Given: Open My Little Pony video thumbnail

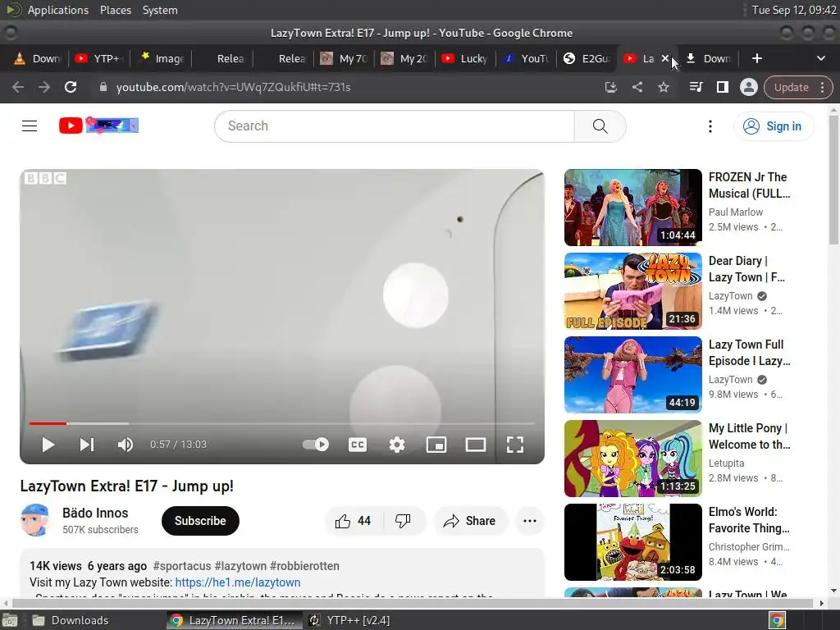Looking at the screenshot, I should tap(633, 459).
